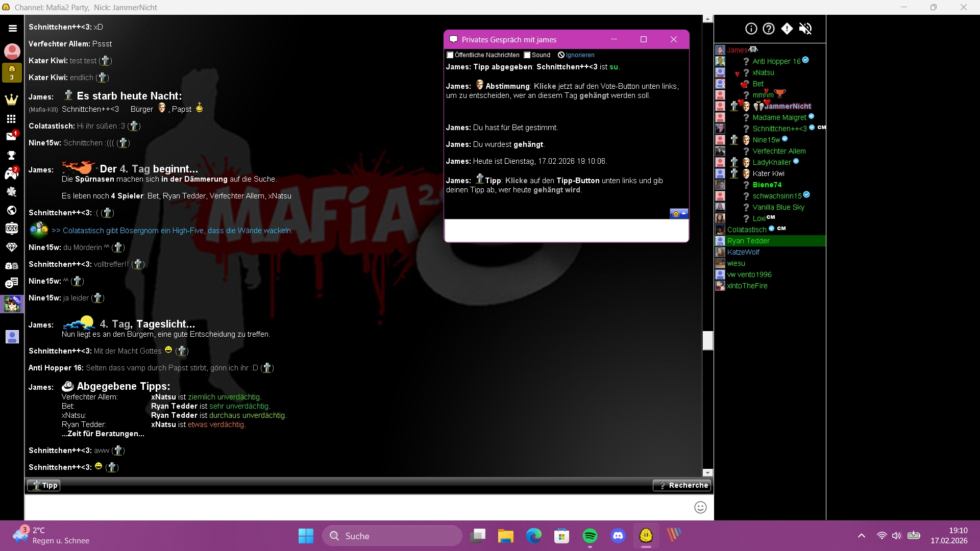Open the hamburger menu in the sidebar
The height and width of the screenshot is (551, 980).
(12, 29)
